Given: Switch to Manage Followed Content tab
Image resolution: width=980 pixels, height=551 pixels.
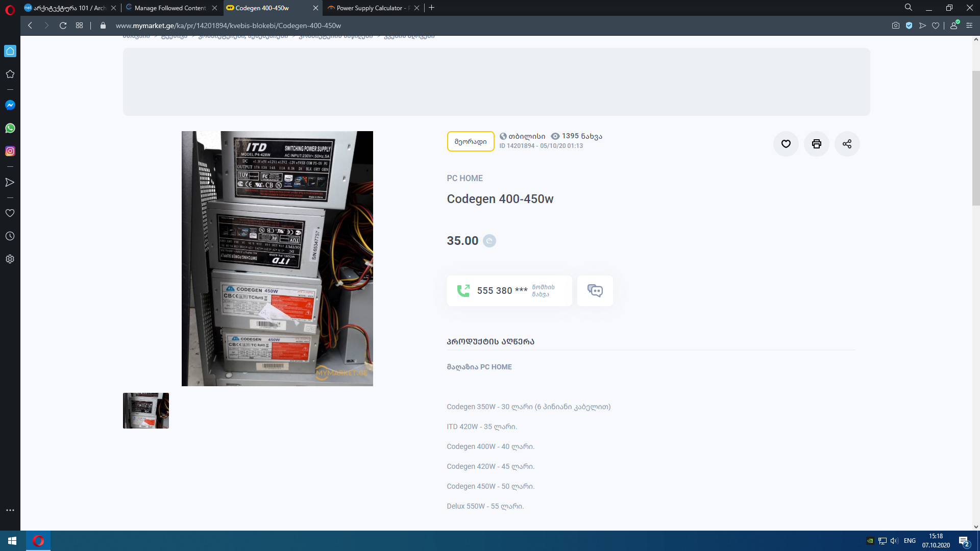Looking at the screenshot, I should pyautogui.click(x=170, y=8).
